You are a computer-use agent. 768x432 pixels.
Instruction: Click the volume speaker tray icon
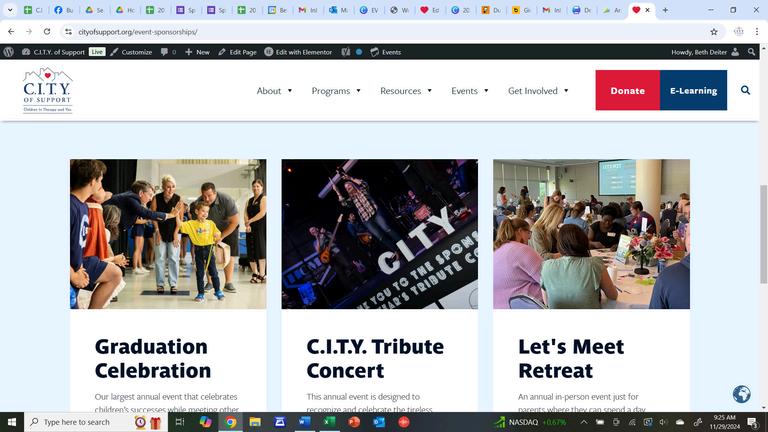click(x=663, y=422)
